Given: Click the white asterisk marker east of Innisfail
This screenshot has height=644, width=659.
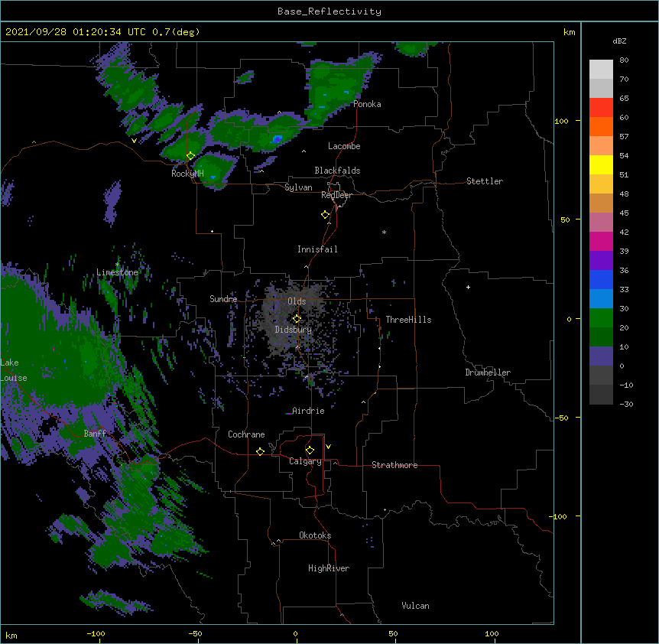Looking at the screenshot, I should tap(384, 233).
